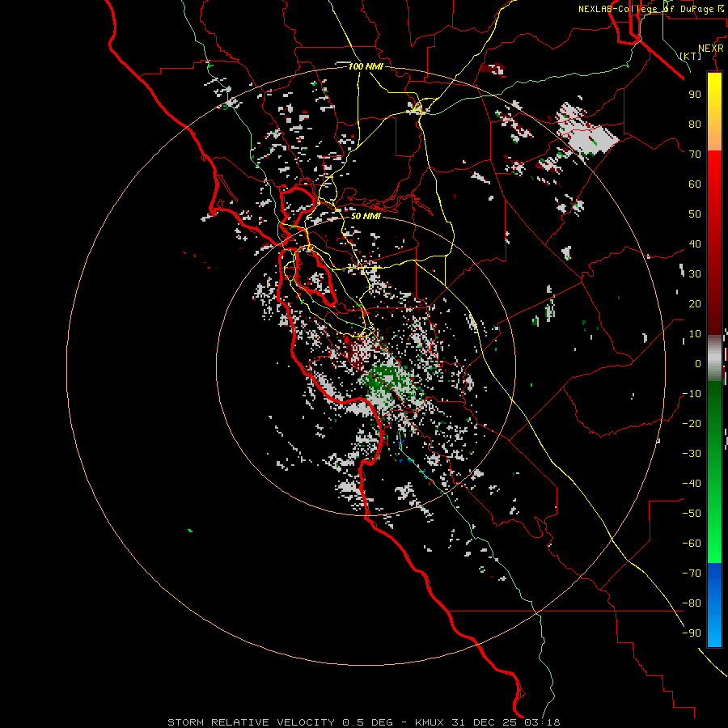Click the positive 40 scale label
Screen dimensions: 728x728
click(x=695, y=243)
